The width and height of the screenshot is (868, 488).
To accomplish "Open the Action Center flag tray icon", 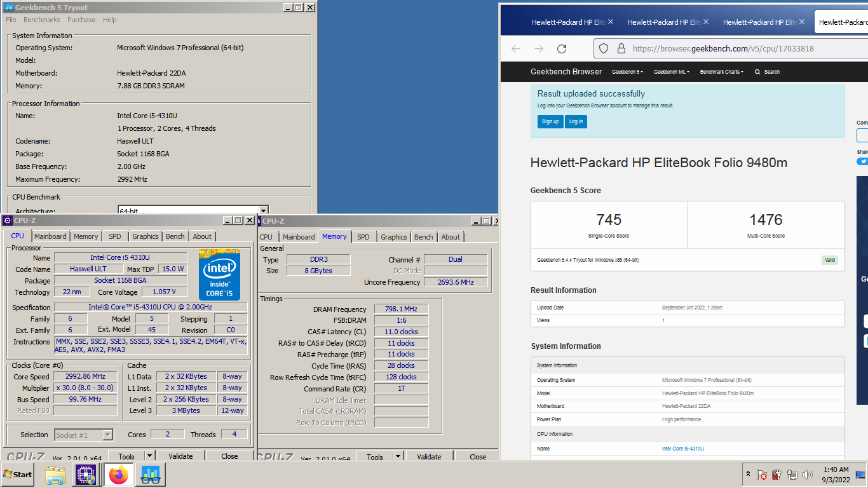I will (761, 475).
